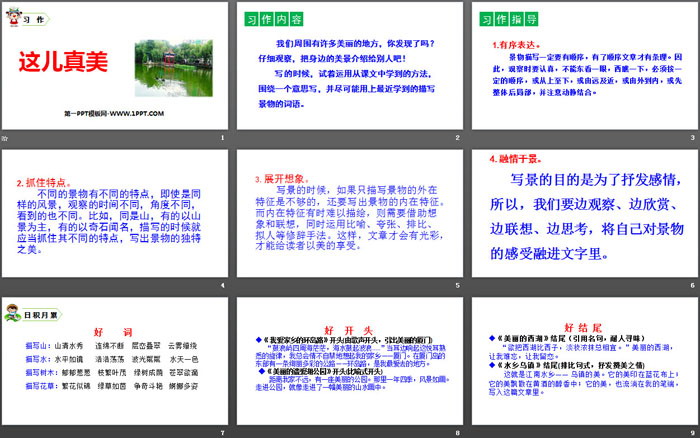Click the '4.融情于景' heading on slide 6
This screenshot has height=438, width=700.
click(515, 159)
